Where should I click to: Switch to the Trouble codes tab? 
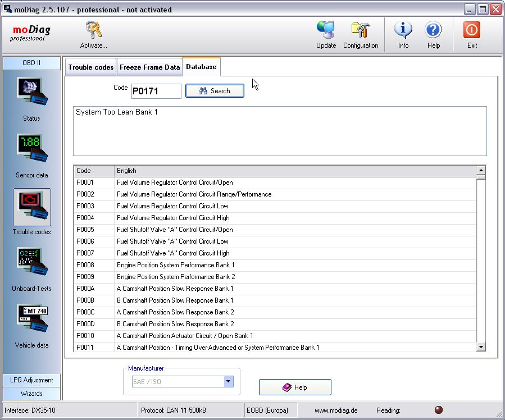91,67
